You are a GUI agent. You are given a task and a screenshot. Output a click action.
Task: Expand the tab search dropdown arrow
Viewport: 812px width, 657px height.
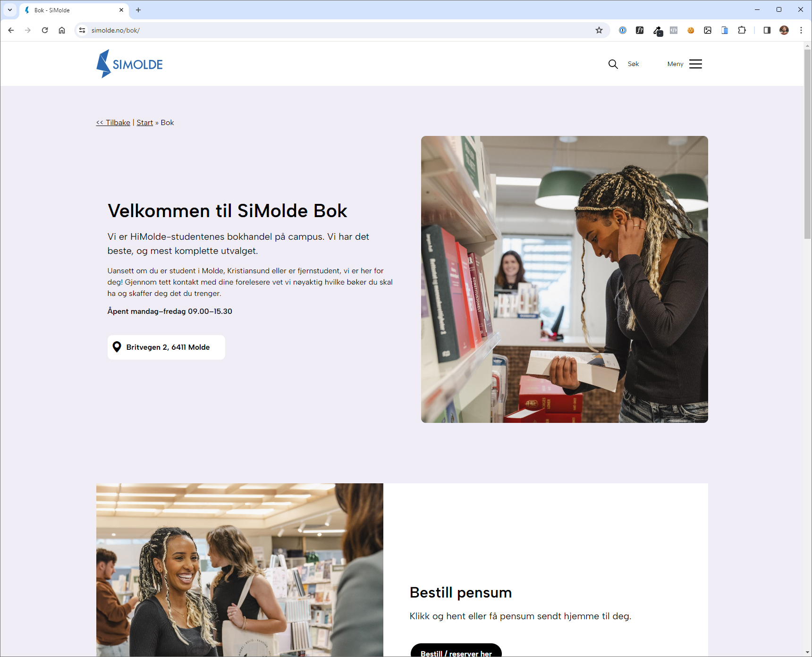(x=10, y=10)
